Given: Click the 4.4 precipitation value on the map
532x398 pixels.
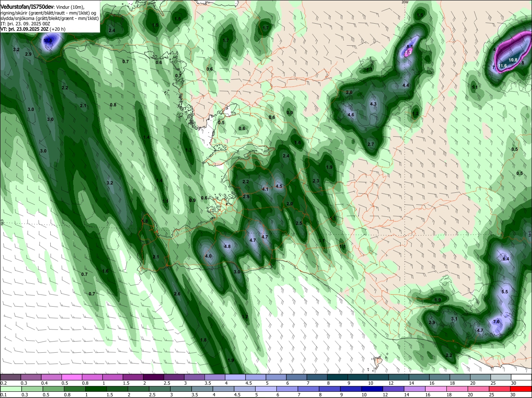Looking at the screenshot, I should pos(406,86).
